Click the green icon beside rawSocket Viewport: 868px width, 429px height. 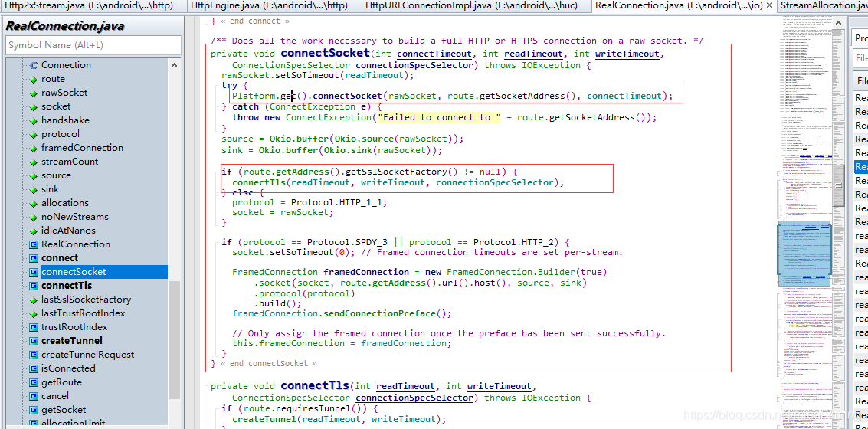click(33, 93)
